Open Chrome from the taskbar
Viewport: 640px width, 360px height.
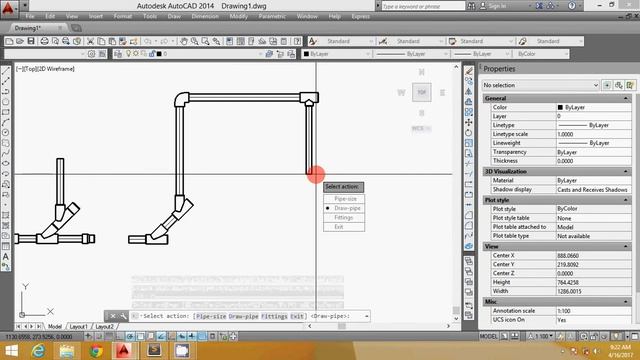point(96,351)
